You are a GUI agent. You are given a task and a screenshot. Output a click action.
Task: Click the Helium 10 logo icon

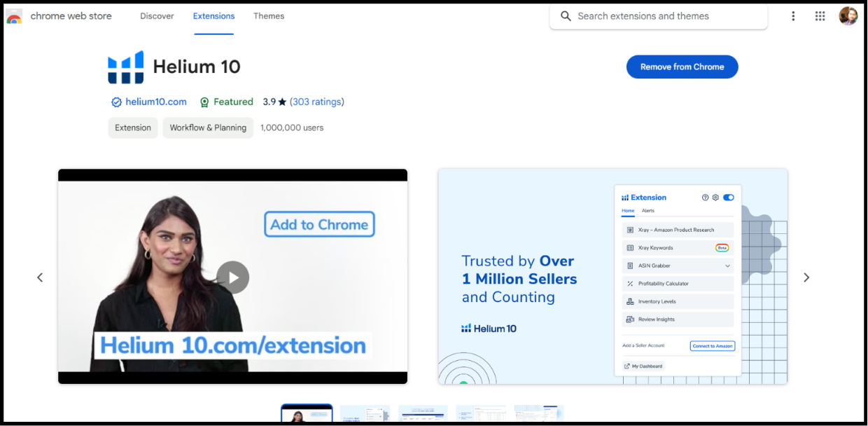point(127,67)
